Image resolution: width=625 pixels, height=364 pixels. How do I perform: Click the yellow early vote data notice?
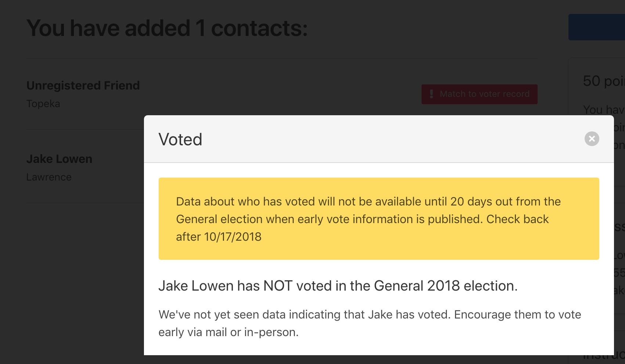point(379,219)
